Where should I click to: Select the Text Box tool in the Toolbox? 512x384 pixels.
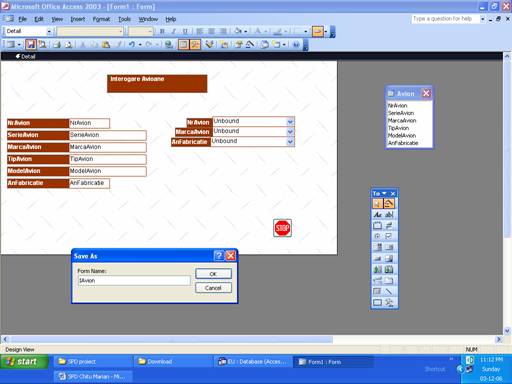click(389, 215)
